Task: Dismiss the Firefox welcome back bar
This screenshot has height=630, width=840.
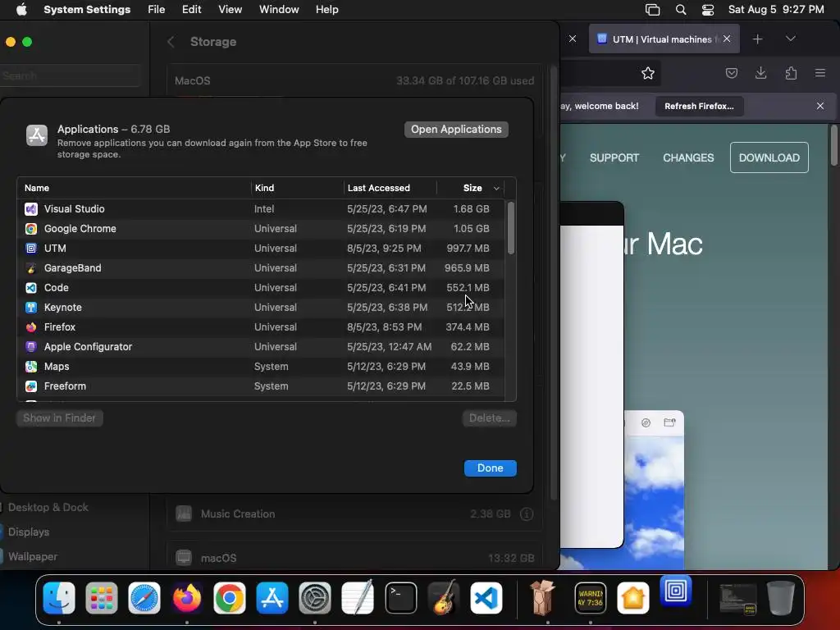Action: [820, 106]
